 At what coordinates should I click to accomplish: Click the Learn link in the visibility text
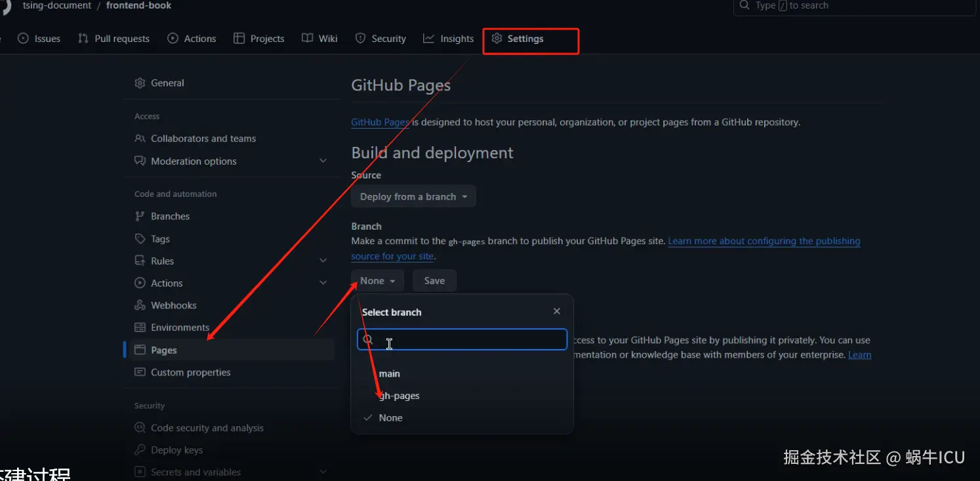(x=860, y=355)
